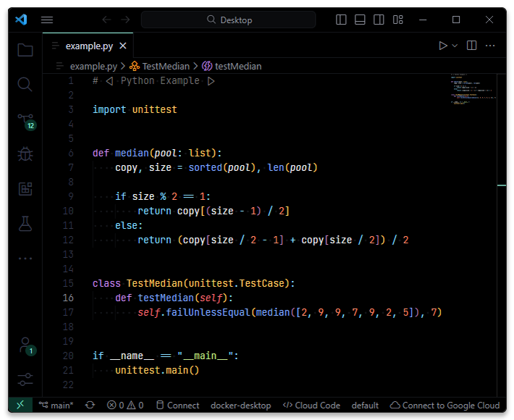Click 'unittest.main()' on line 21
514x420 pixels.
click(x=157, y=370)
